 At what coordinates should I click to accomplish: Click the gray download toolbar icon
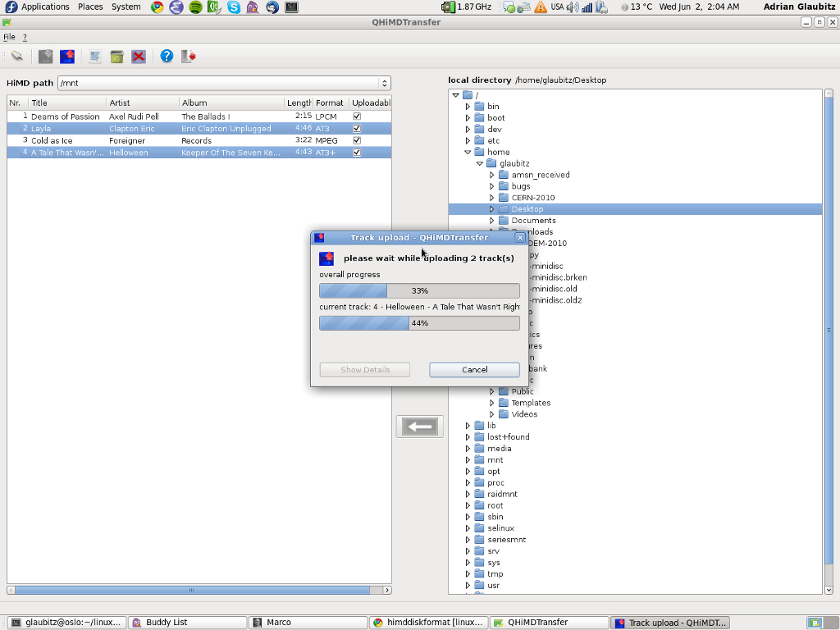(46, 57)
